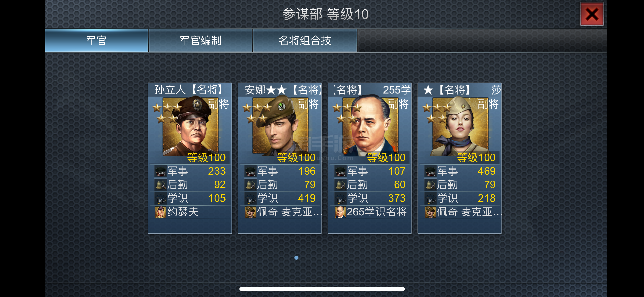
Task: Select 孙立人's officer portrait
Action: pyautogui.click(x=190, y=127)
